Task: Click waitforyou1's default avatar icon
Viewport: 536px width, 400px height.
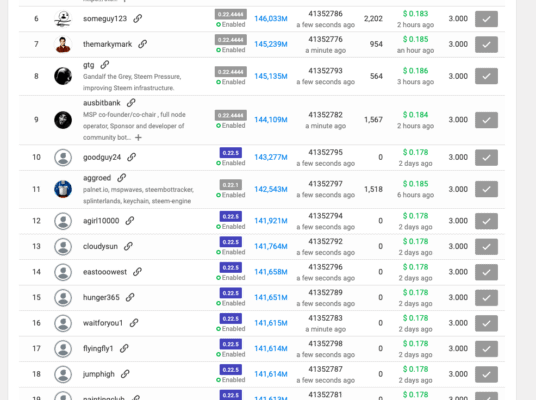Action: [63, 323]
